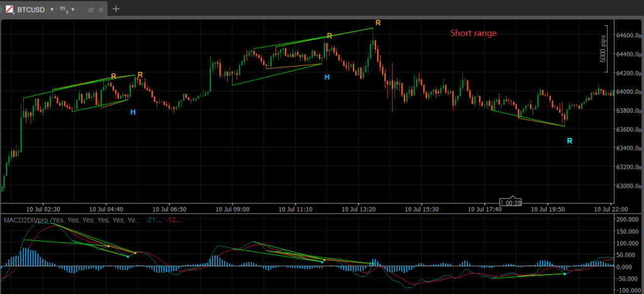Viewport: 644px width, 294px height.
Task: Click the 64400.00 price axis label
Action: pyautogui.click(x=630, y=54)
